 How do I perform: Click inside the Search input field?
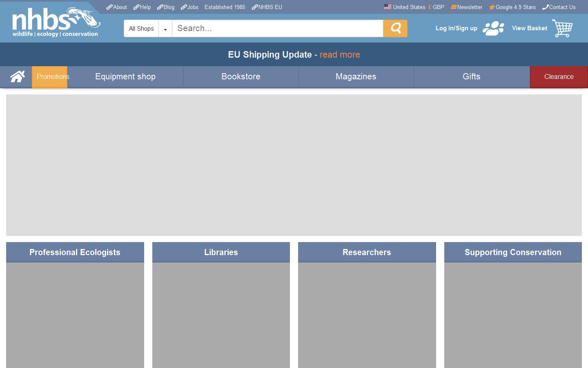coord(278,28)
